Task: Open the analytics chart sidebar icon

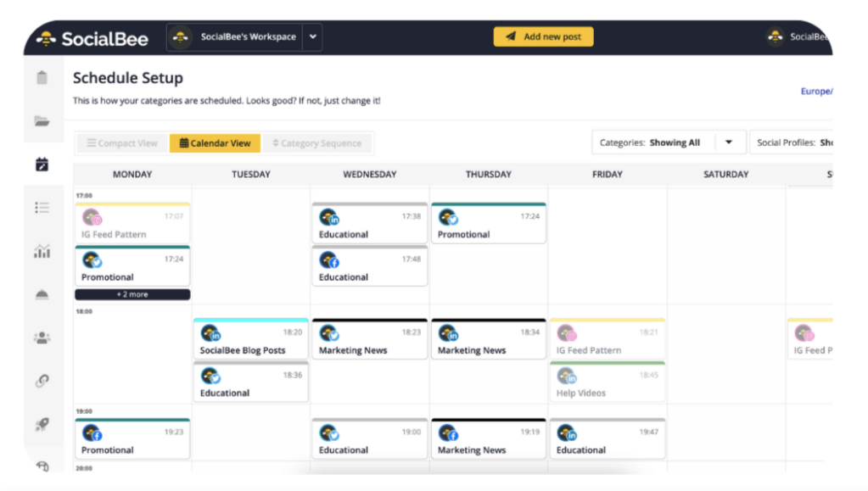Action: tap(42, 251)
